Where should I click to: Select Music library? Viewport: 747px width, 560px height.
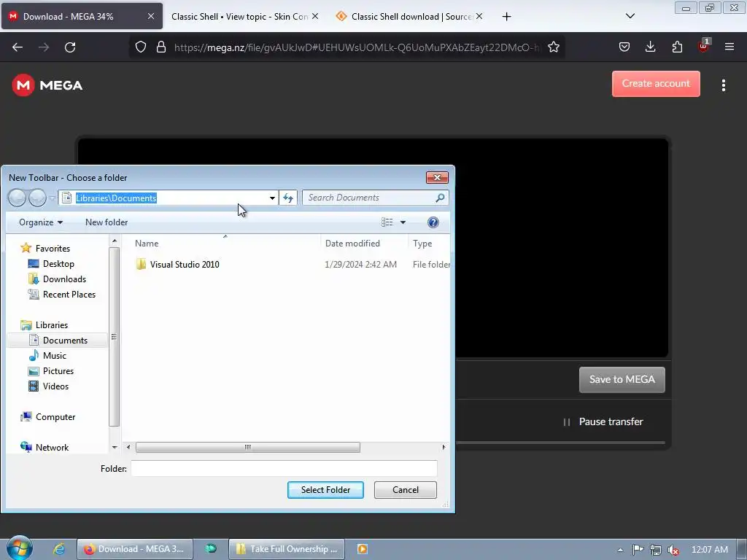pyautogui.click(x=47, y=356)
